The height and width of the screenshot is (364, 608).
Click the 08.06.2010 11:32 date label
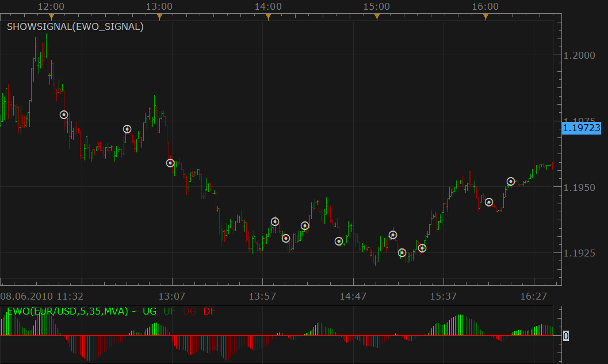point(42,297)
